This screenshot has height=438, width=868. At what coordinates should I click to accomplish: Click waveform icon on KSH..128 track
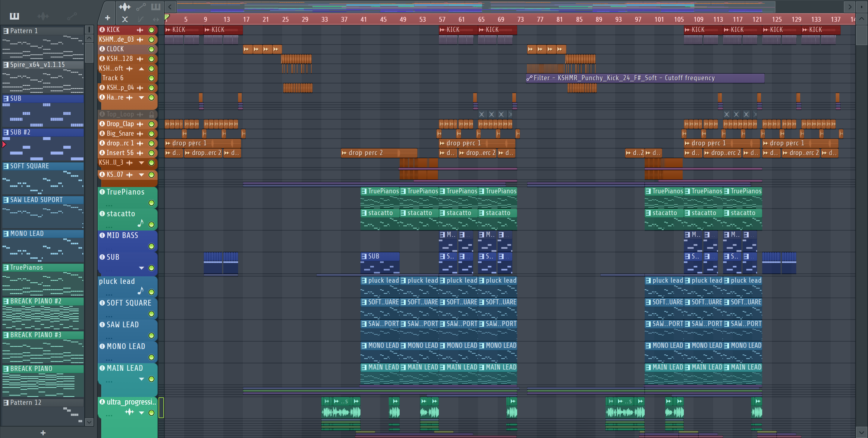tap(140, 59)
